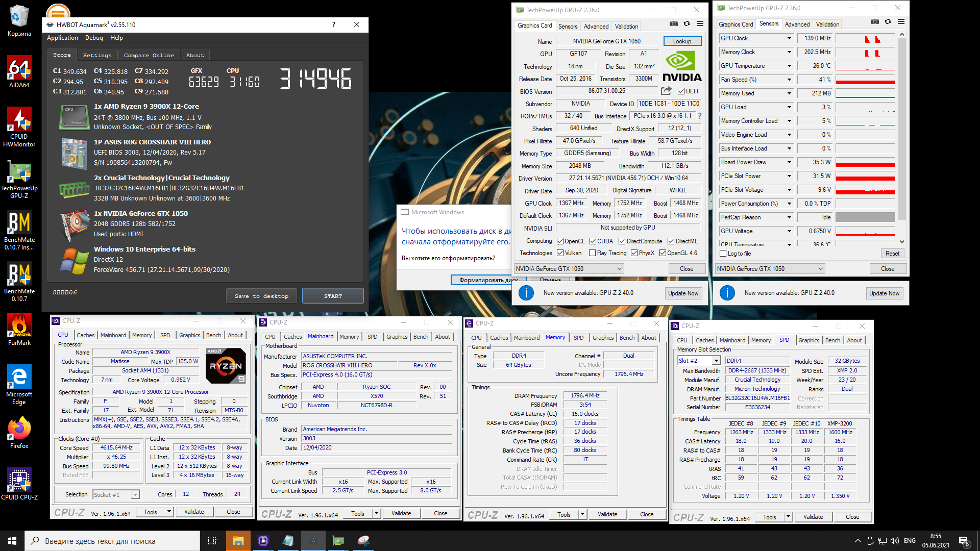Open Debug menu in Aquamark
The image size is (980, 551).
click(x=94, y=38)
